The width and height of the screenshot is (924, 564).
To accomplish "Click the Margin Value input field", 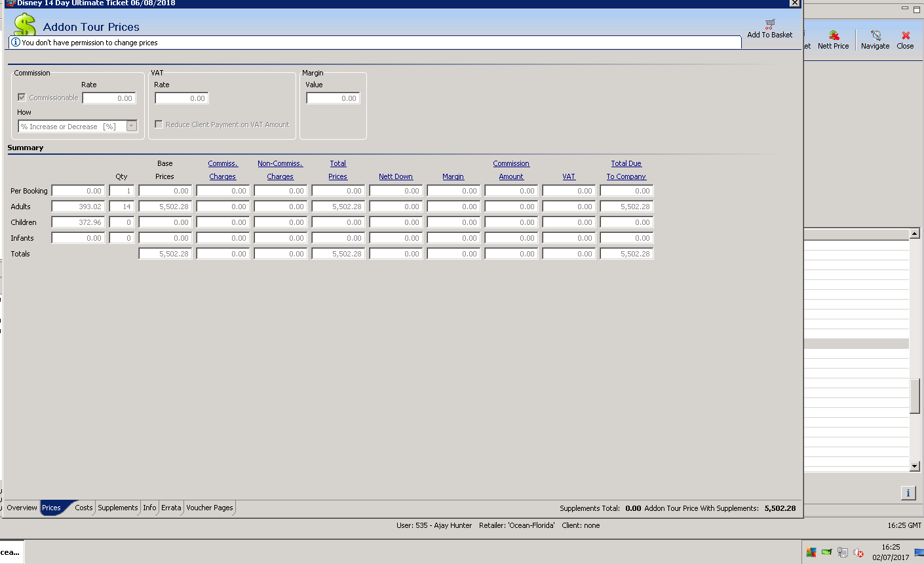I will [334, 98].
